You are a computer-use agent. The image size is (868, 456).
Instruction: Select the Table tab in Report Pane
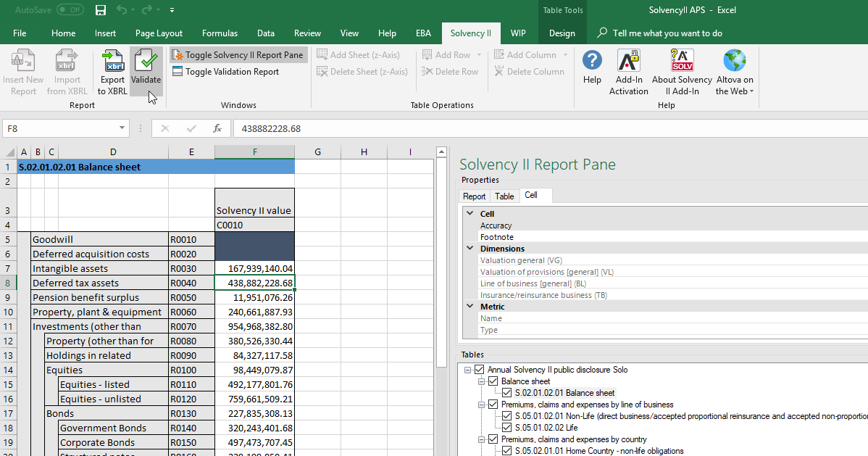click(x=504, y=196)
